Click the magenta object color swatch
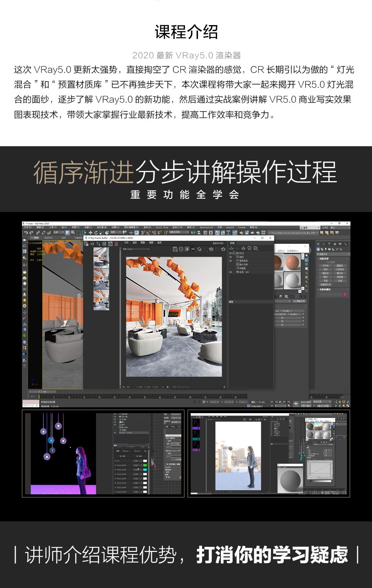Image resolution: width=372 pixels, height=588 pixels. point(345,294)
